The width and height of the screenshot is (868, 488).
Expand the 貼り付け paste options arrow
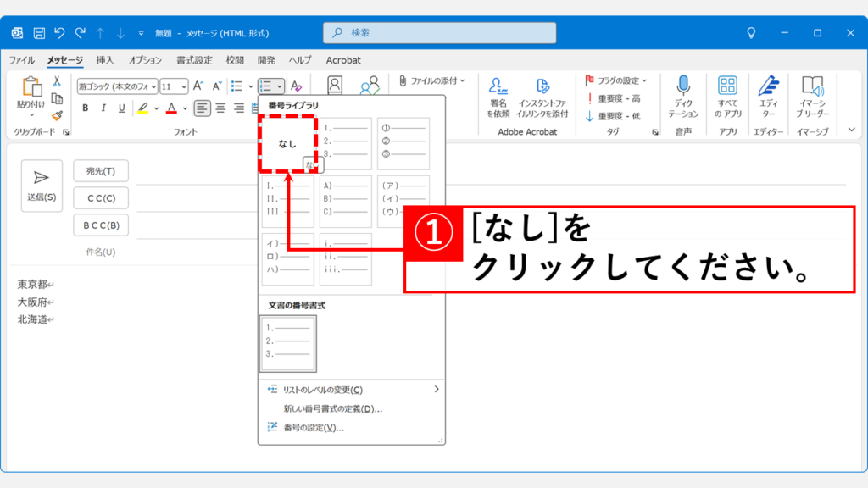[x=31, y=115]
